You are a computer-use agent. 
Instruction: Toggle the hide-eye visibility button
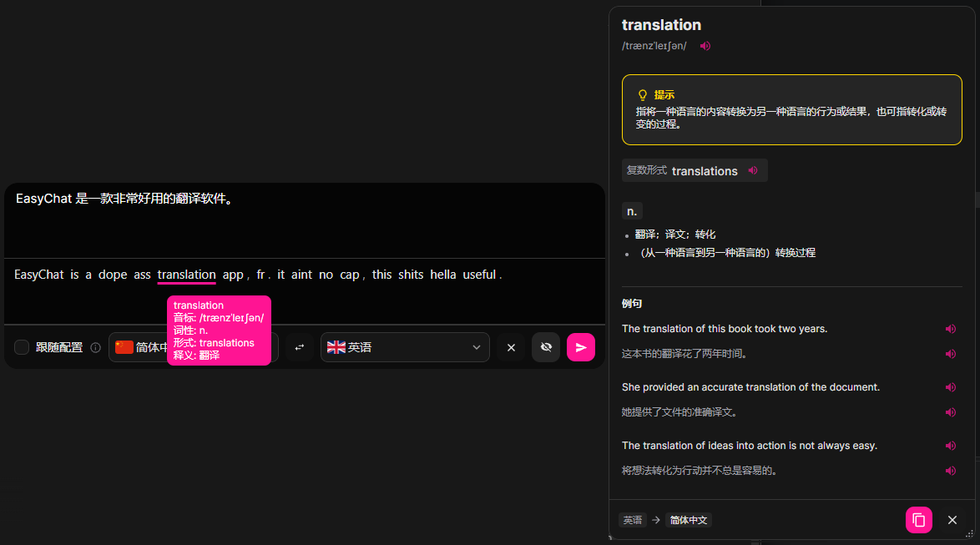pyautogui.click(x=546, y=347)
